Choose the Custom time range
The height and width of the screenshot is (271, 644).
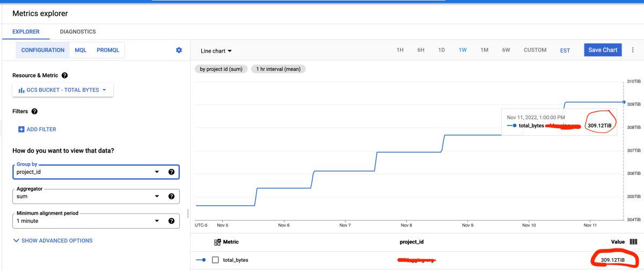click(x=535, y=50)
